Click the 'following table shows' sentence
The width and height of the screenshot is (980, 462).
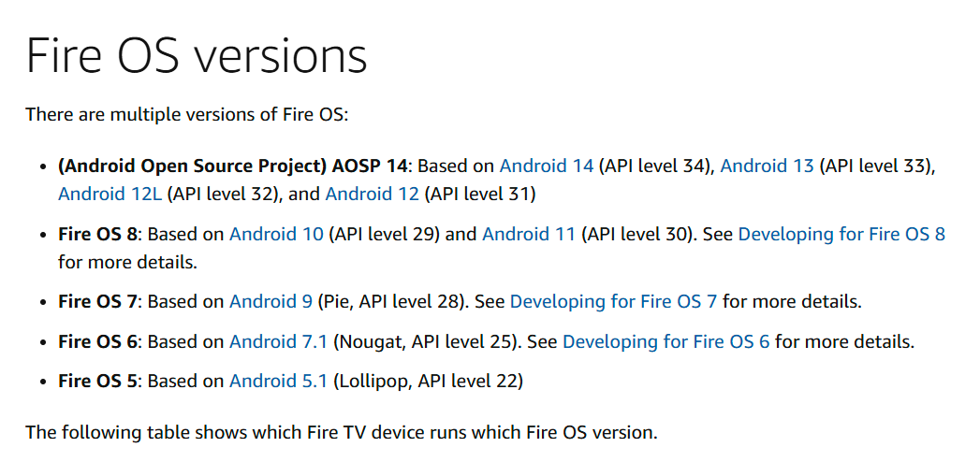[342, 432]
